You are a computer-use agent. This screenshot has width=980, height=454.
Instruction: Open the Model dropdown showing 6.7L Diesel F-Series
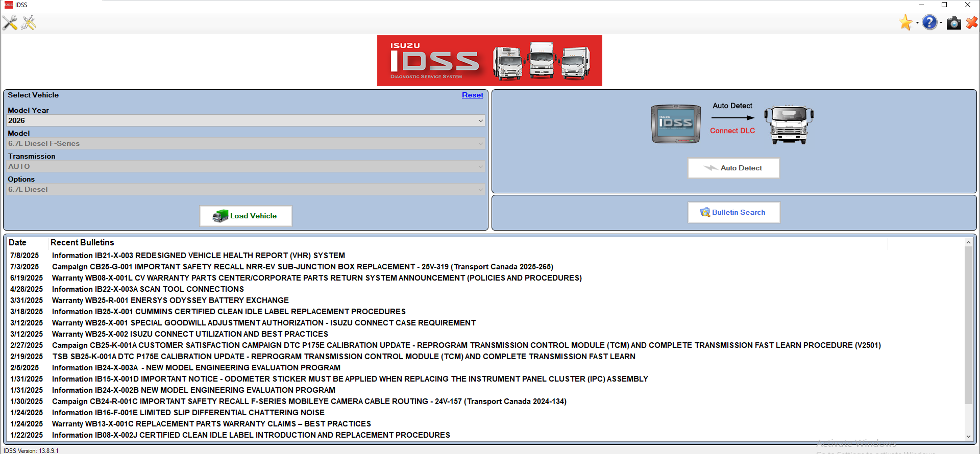click(246, 143)
